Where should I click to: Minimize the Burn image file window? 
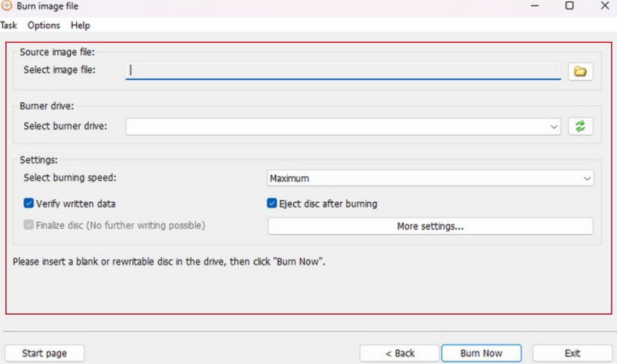(535, 6)
